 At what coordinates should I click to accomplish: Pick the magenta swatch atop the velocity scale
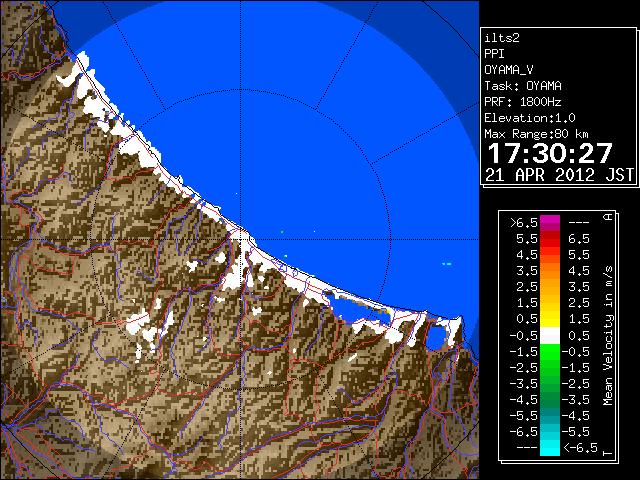click(x=550, y=223)
